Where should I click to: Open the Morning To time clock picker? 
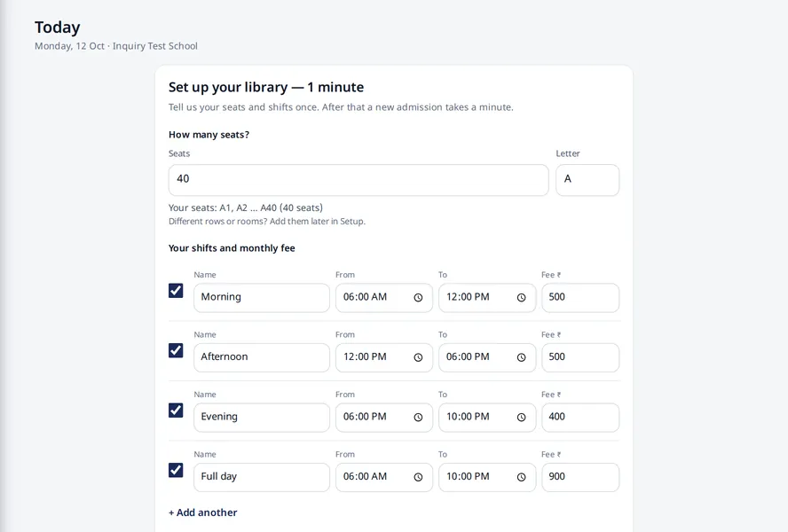(521, 298)
